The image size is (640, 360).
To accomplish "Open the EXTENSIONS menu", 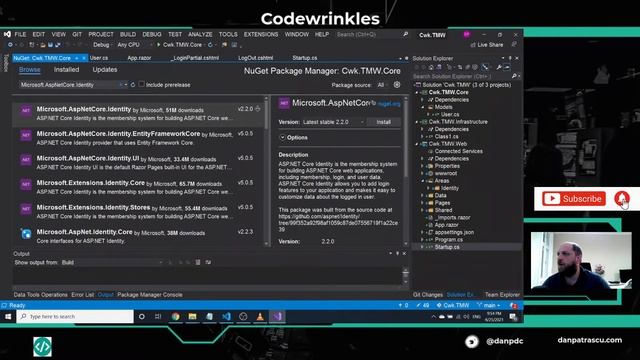I will tap(261, 34).
